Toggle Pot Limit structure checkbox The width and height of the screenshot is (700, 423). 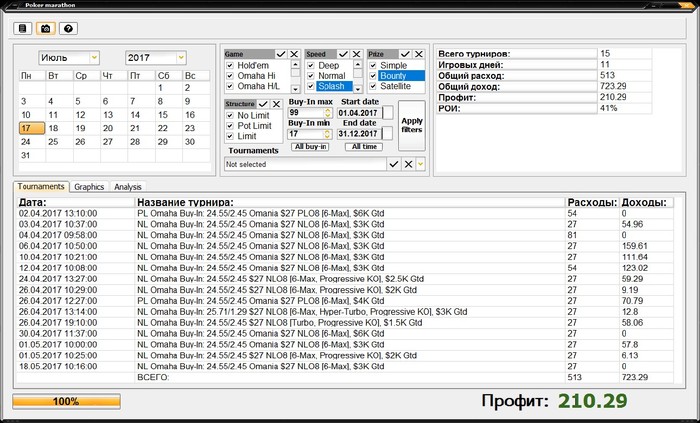click(x=230, y=126)
